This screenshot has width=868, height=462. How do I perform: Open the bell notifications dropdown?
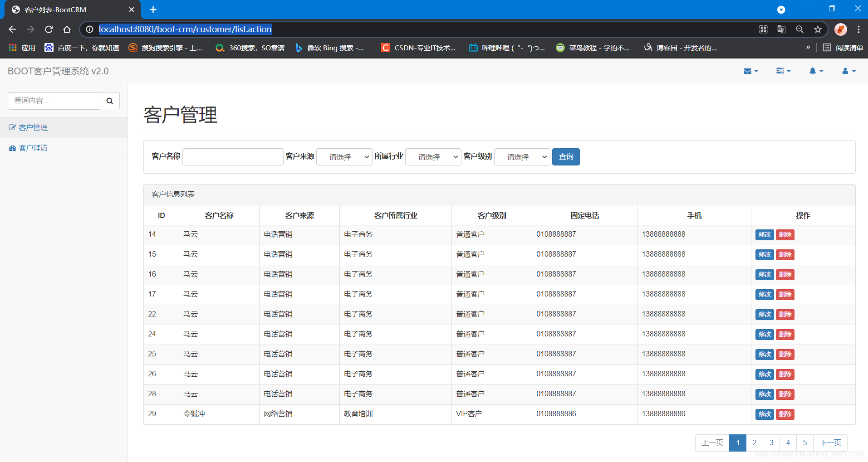pos(816,71)
